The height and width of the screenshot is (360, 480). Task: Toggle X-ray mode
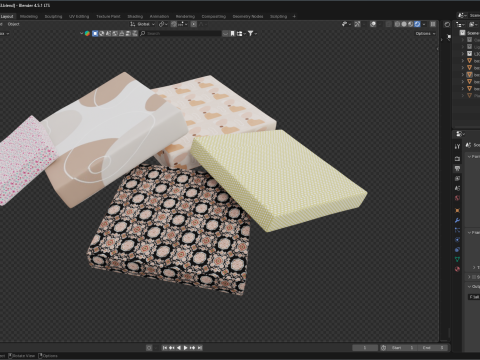pos(389,24)
